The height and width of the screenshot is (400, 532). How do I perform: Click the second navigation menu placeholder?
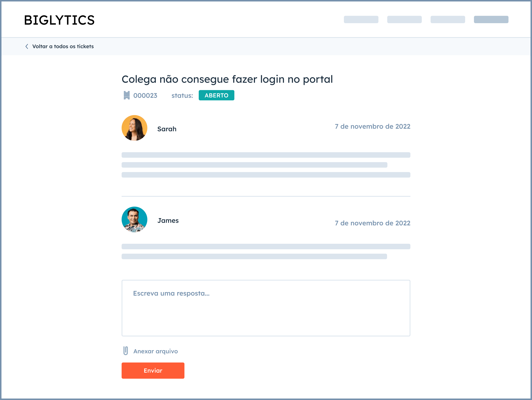point(405,19)
